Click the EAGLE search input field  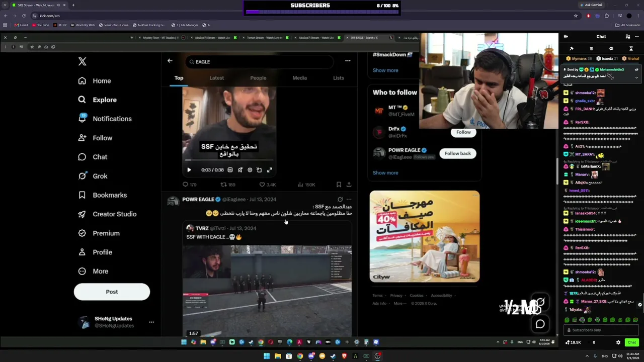[x=259, y=62]
